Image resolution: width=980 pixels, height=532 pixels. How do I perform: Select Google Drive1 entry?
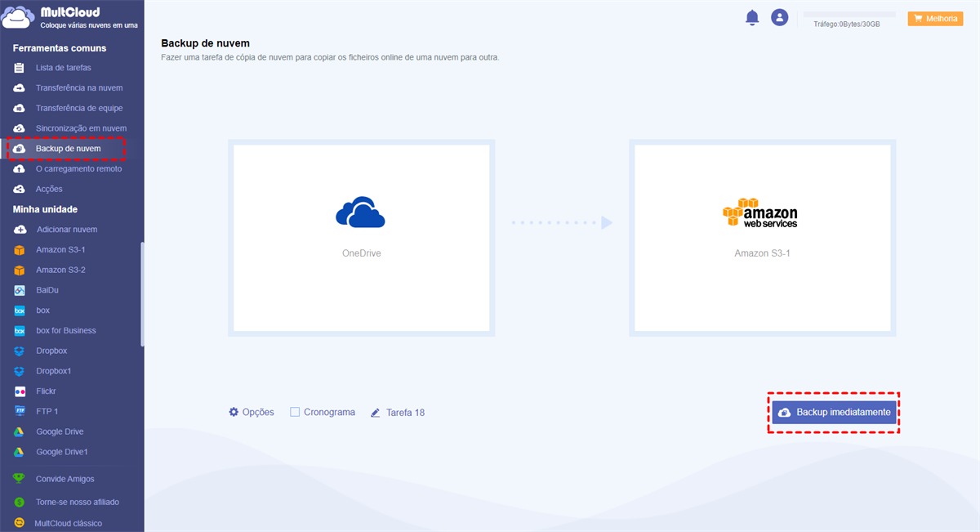tap(62, 452)
